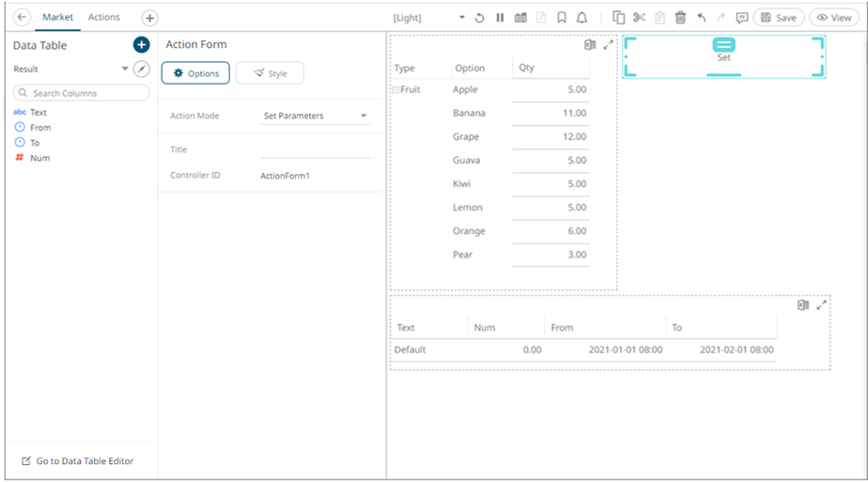The image size is (868, 483).
Task: Go back with the back arrow icon
Action: click(x=22, y=17)
